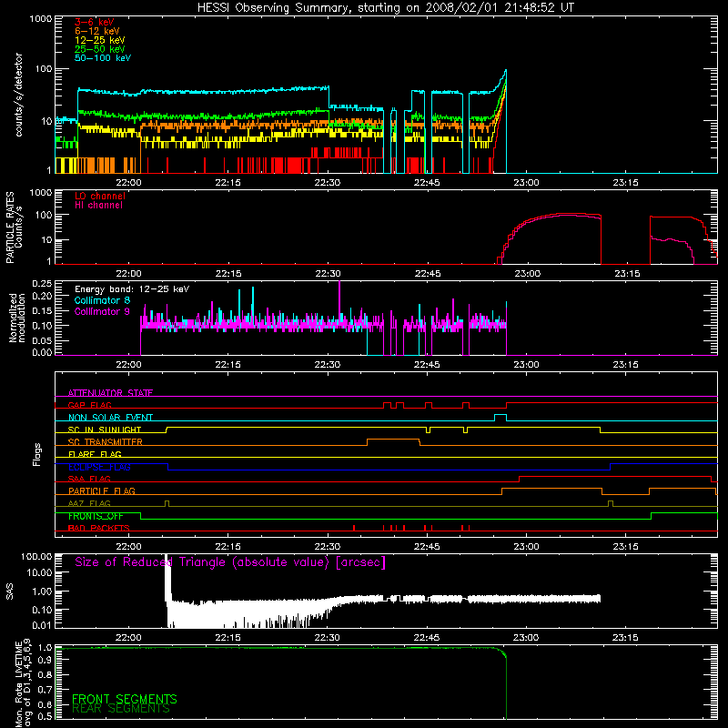Click the REAR SEGMENTS legend label
The width and height of the screenshot is (728, 728).
click(121, 709)
